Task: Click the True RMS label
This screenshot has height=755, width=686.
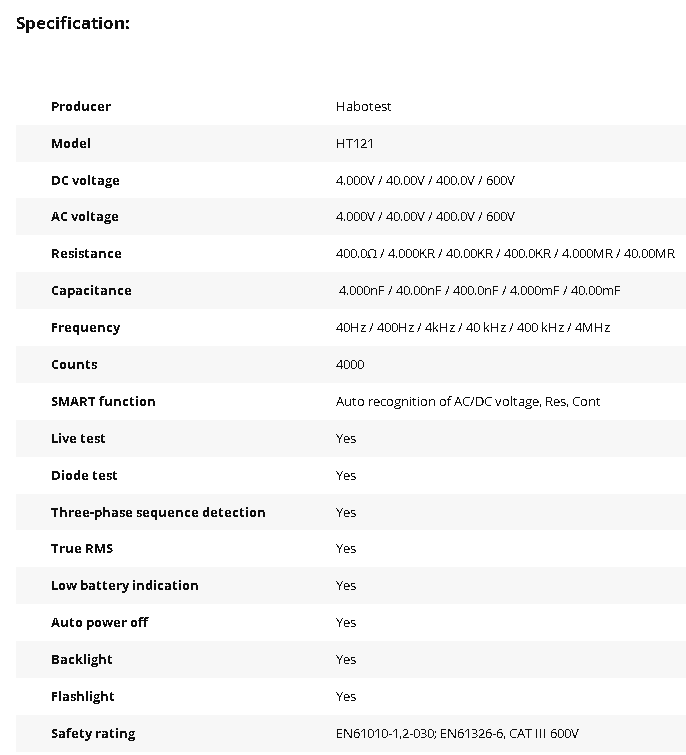Action: click(x=82, y=549)
